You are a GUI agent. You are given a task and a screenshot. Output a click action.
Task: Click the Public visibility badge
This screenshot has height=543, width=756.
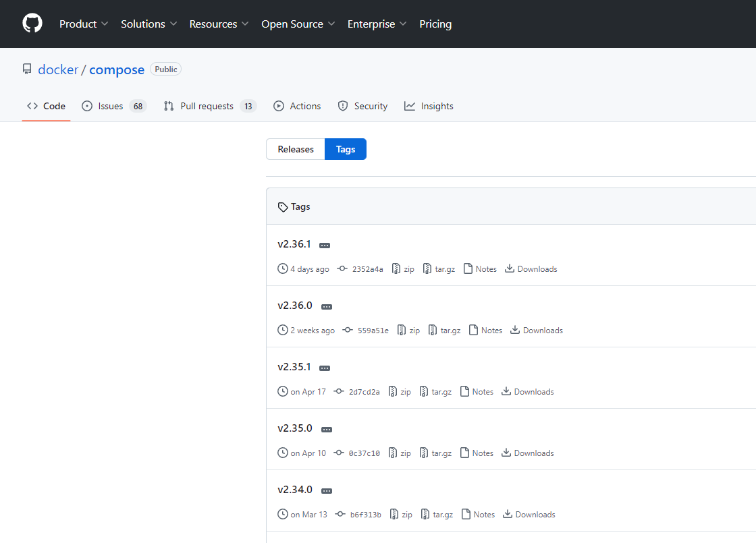coord(166,69)
